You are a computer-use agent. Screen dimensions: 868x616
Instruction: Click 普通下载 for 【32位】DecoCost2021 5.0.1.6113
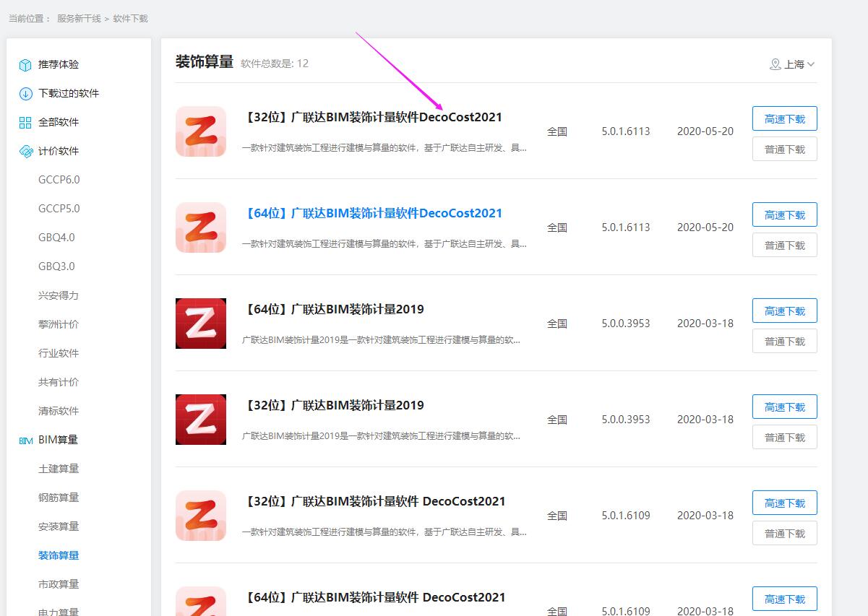click(785, 149)
